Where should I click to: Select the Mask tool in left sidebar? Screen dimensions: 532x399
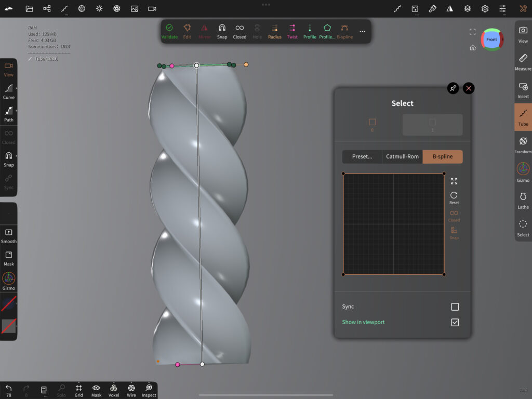point(9,257)
